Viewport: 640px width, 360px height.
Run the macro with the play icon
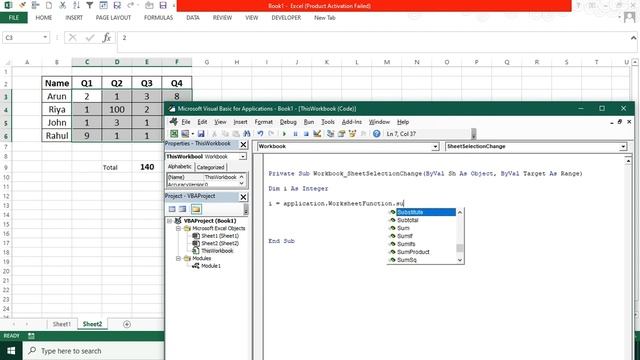coord(284,133)
